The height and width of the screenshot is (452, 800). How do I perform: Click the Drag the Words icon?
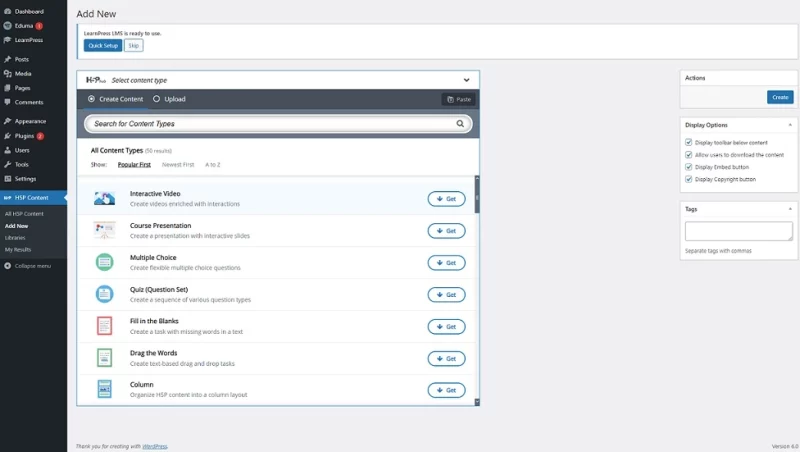(104, 358)
